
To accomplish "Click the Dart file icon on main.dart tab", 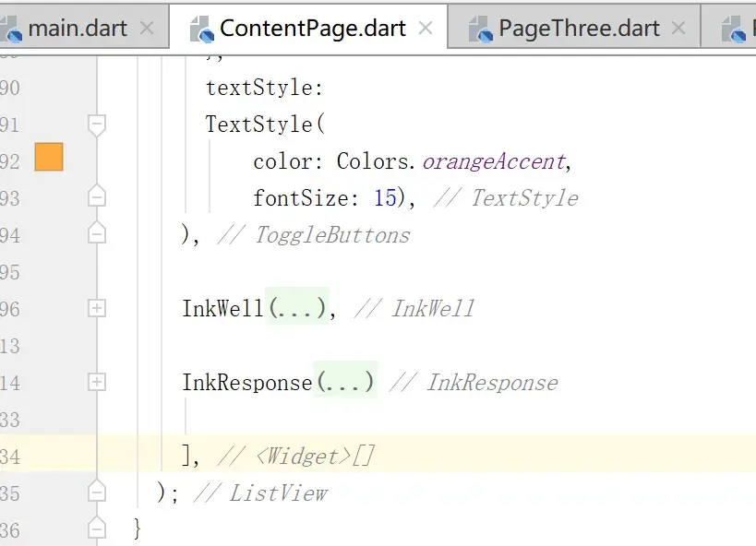I will pos(10,29).
